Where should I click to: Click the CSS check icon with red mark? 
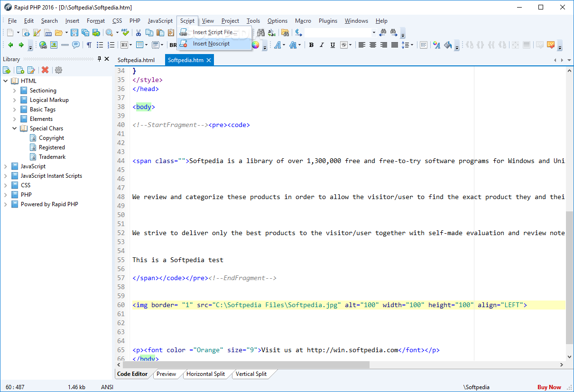pos(551,45)
